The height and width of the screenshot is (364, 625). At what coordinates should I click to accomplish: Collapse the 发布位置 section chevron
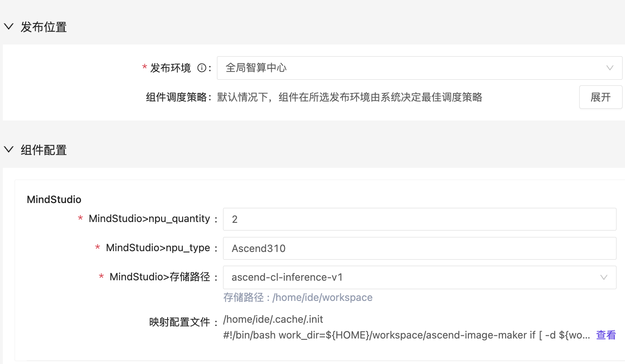[x=9, y=27]
